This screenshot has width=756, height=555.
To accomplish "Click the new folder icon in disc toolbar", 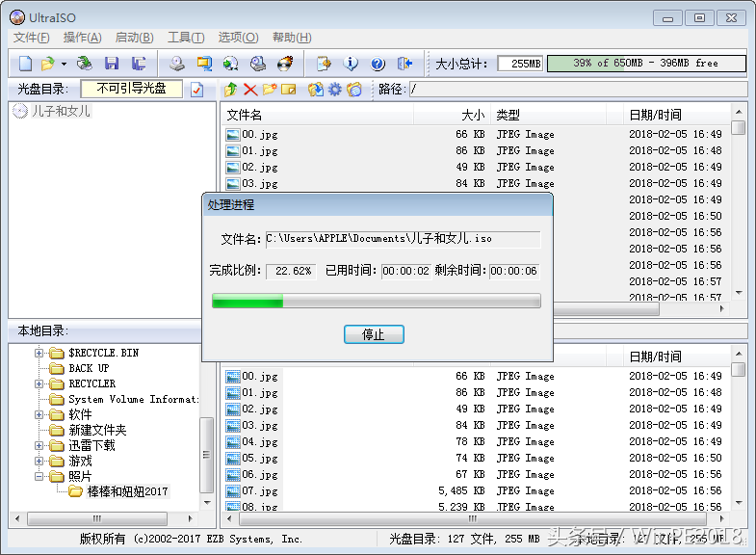I will (x=270, y=90).
